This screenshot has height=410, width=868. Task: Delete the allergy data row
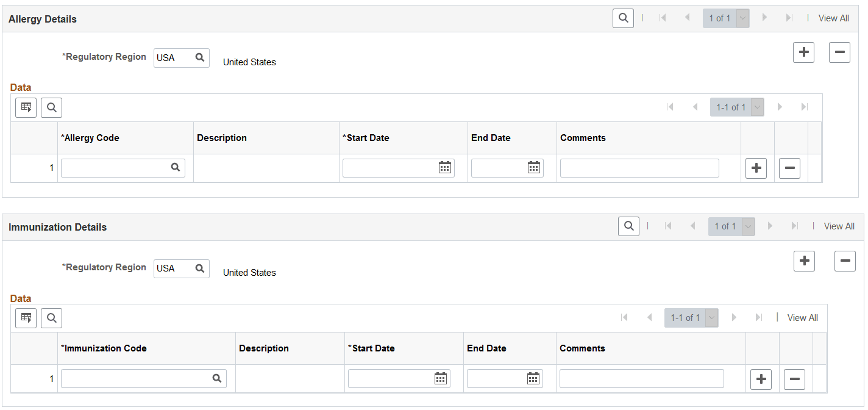click(x=789, y=168)
